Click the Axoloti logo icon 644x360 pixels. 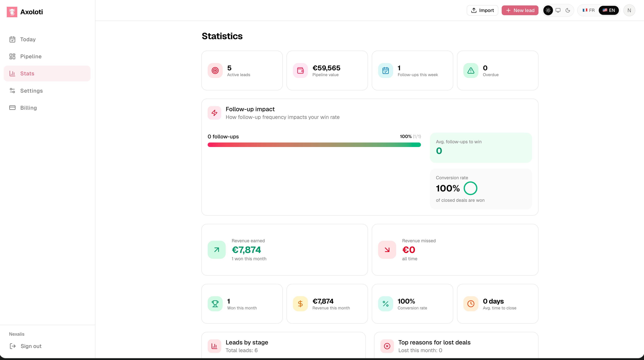point(12,12)
